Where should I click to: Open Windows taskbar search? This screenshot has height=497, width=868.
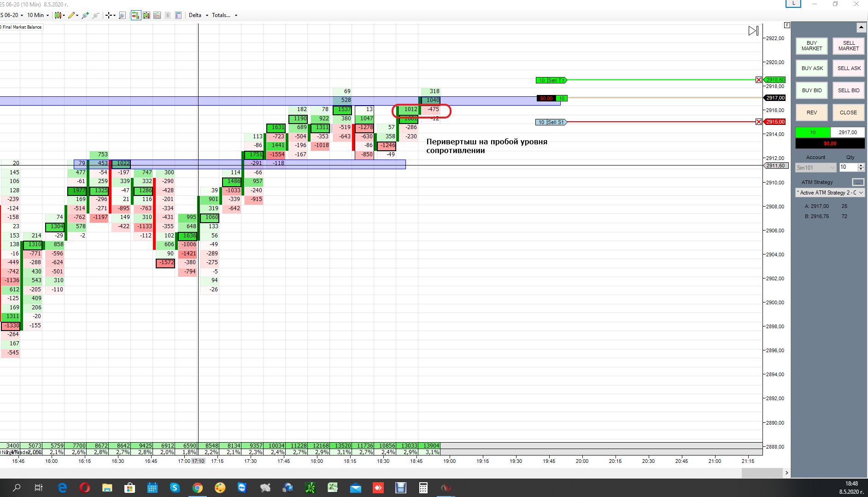(17, 488)
